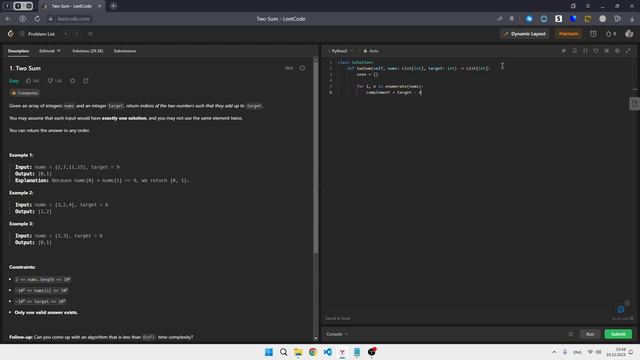
Task: Click the browser bookmark icon
Action: click(x=511, y=19)
